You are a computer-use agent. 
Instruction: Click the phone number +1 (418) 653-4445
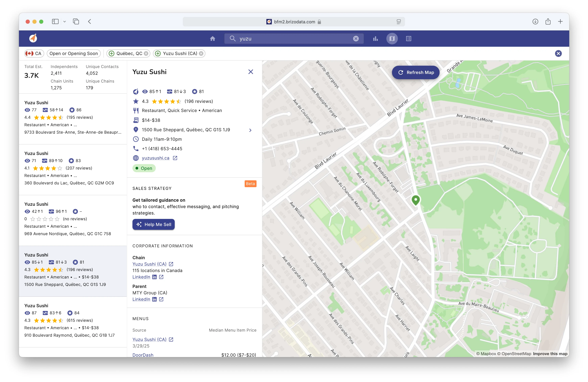162,148
